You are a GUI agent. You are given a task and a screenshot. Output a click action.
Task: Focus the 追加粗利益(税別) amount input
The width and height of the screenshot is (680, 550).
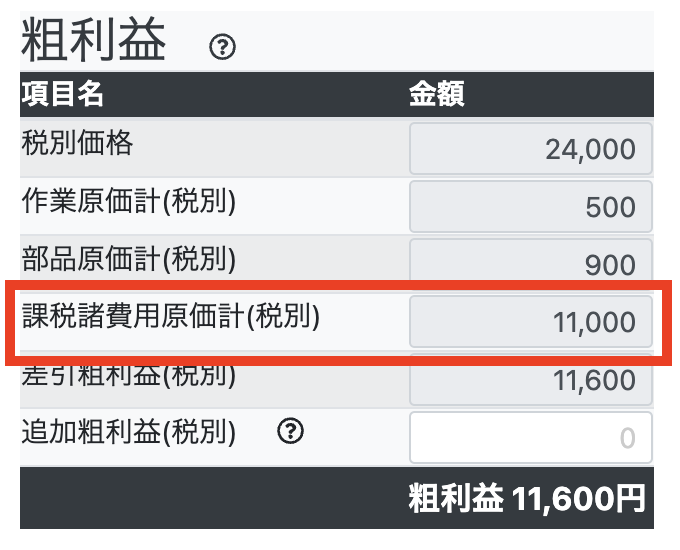pos(530,437)
